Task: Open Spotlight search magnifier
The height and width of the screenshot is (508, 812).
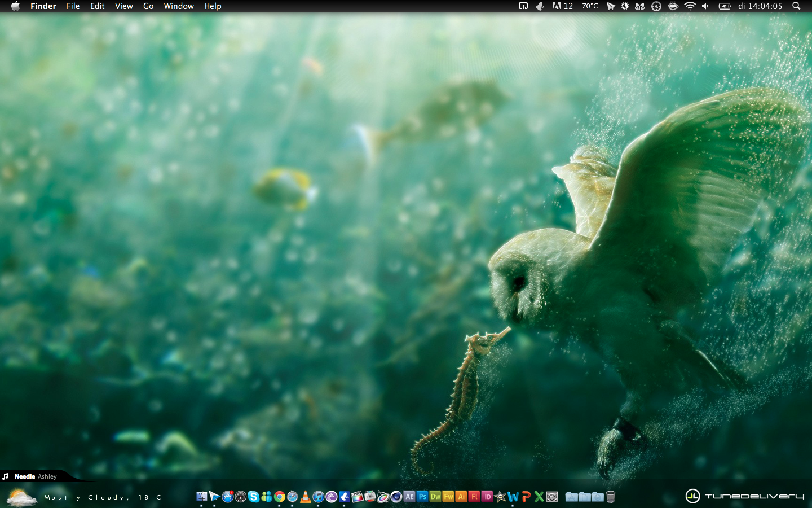Action: pos(796,6)
